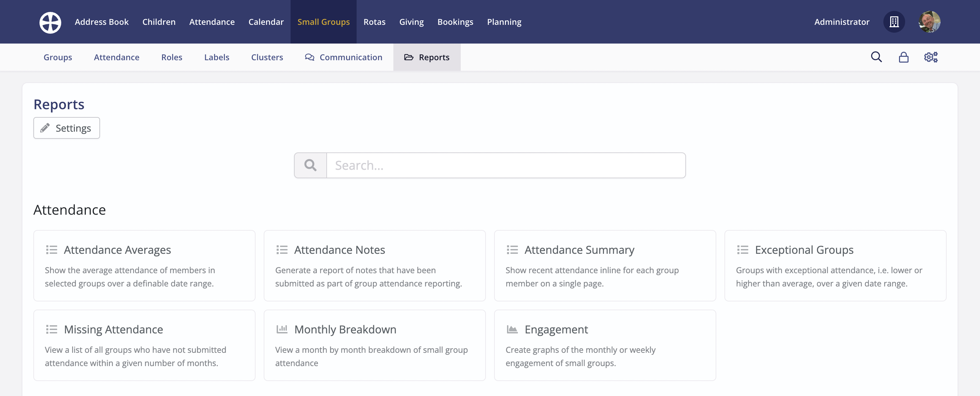Click the profile avatar photo
Image resolution: width=980 pixels, height=396 pixels.
click(x=929, y=22)
